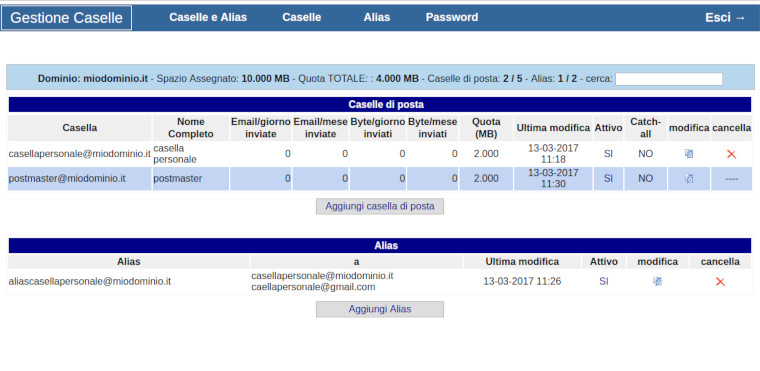The height and width of the screenshot is (371, 760).
Task: Click the disabled cancella dashes for postmaster
Action: (x=731, y=179)
